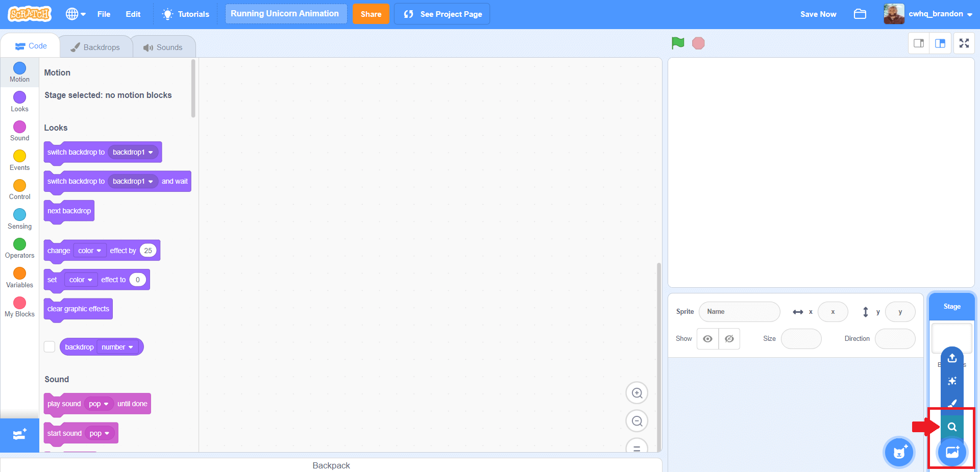The image size is (980, 472).
Task: Choose a new sprite with the cat icon
Action: (899, 452)
